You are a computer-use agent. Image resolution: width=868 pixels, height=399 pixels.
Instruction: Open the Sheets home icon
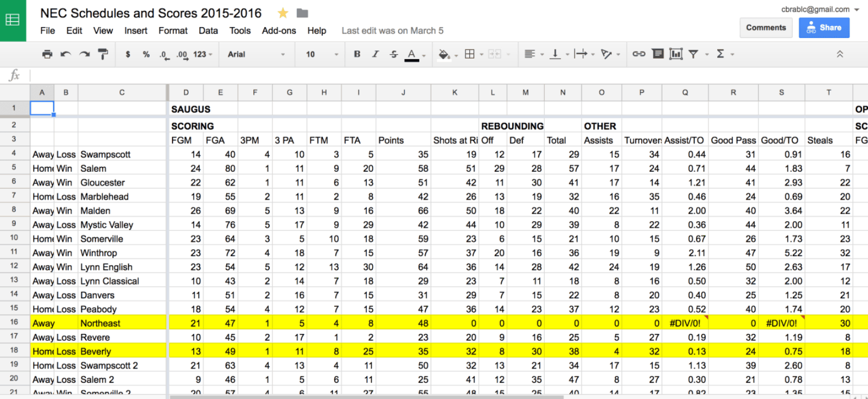click(x=12, y=20)
